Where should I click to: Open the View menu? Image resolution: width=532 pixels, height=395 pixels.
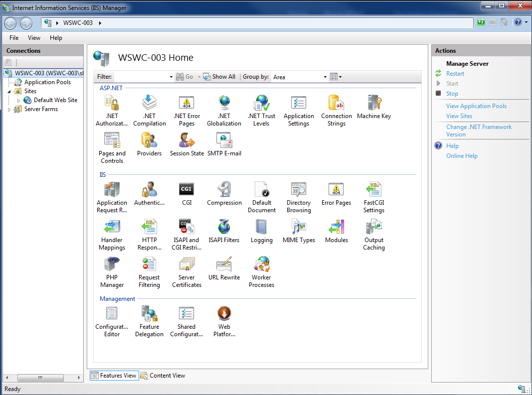[x=34, y=37]
